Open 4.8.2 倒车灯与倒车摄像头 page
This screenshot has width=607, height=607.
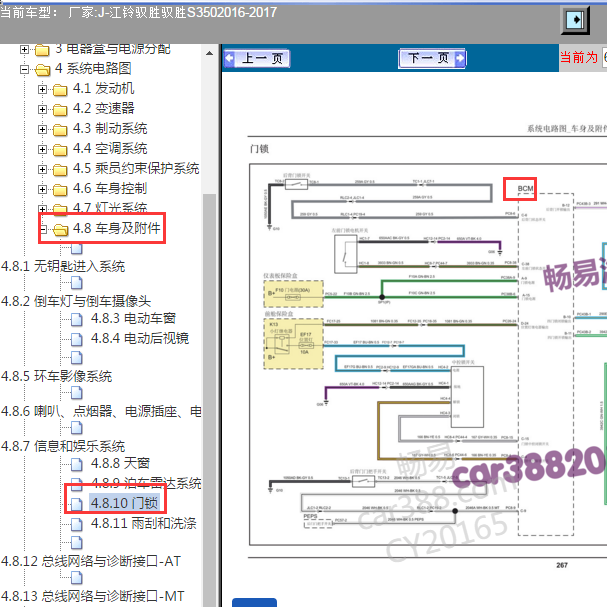tap(76, 301)
